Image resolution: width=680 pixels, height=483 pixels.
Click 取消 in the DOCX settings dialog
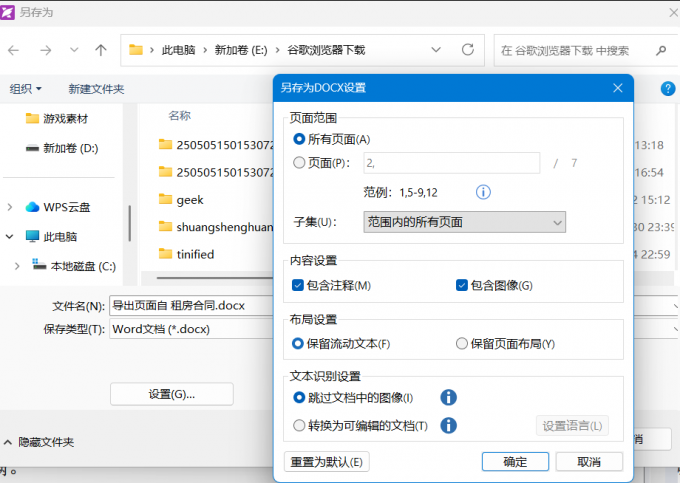589,462
